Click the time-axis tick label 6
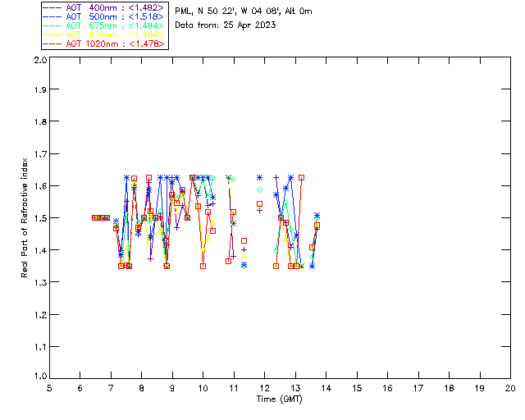525x420 pixels. [x=80, y=388]
